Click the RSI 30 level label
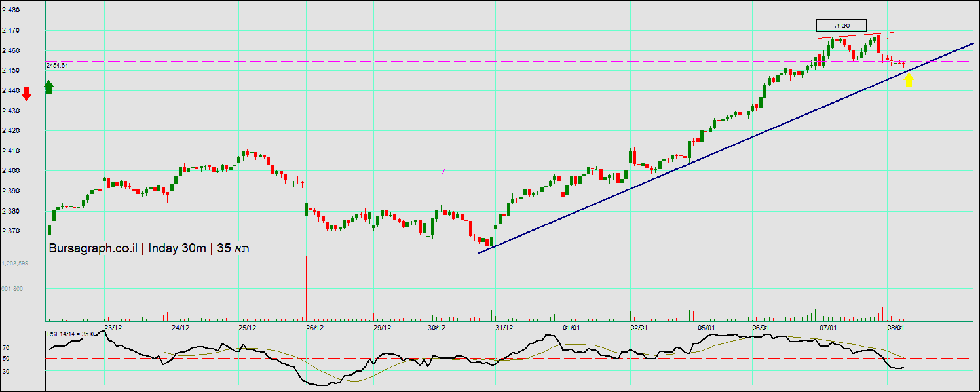 pos(6,371)
